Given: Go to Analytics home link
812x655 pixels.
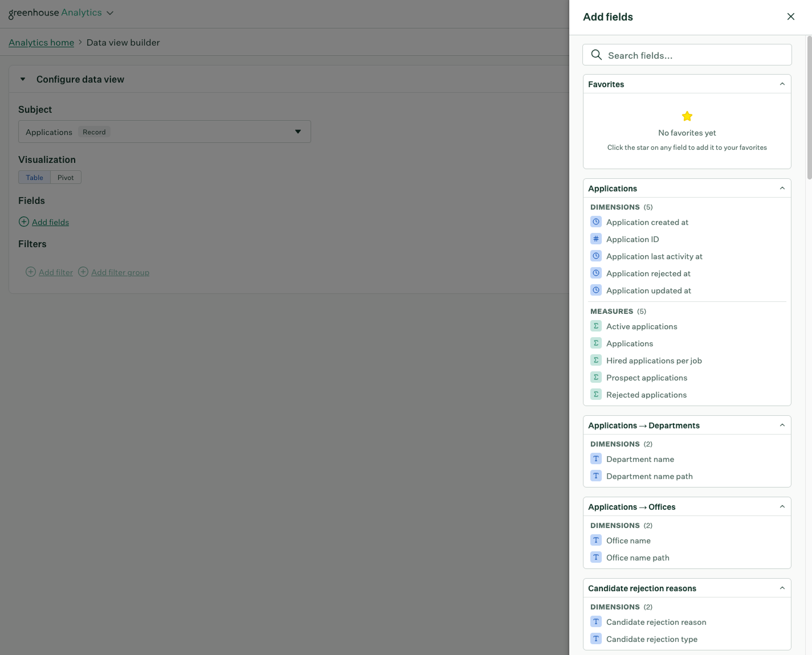Looking at the screenshot, I should click(41, 43).
